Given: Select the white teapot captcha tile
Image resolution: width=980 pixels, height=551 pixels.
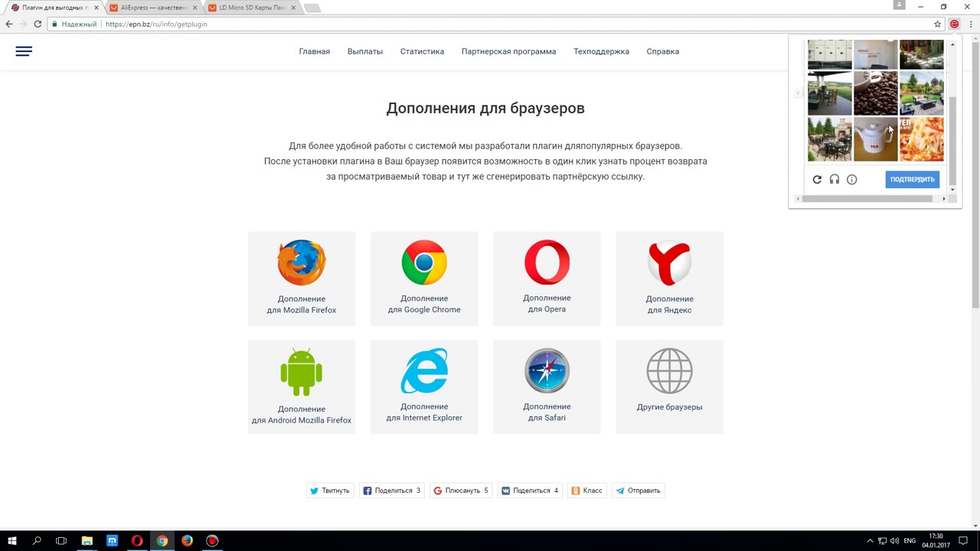Looking at the screenshot, I should click(x=875, y=139).
